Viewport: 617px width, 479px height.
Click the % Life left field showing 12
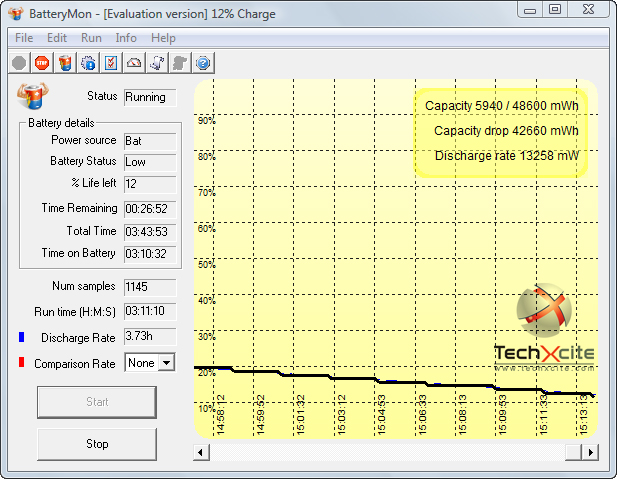150,184
